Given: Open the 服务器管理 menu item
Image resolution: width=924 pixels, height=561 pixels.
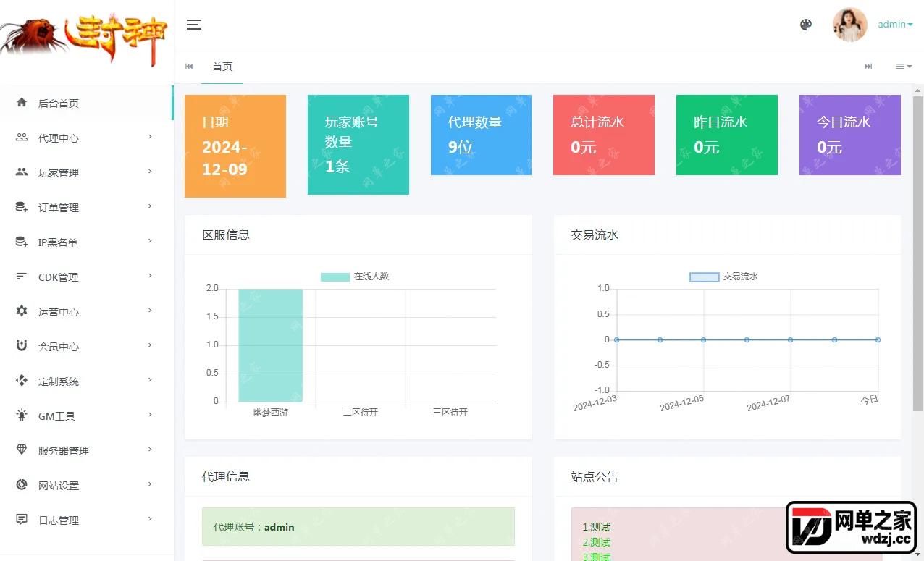Looking at the screenshot, I should pos(87,450).
